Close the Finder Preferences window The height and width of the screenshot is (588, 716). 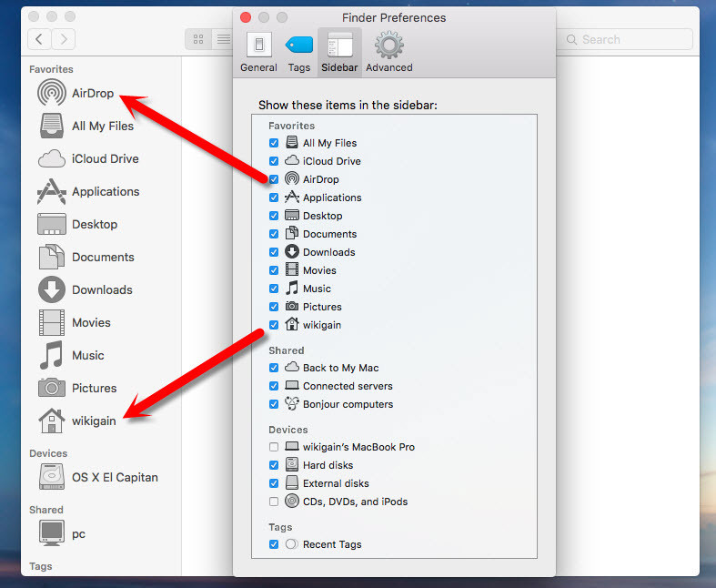(x=246, y=17)
